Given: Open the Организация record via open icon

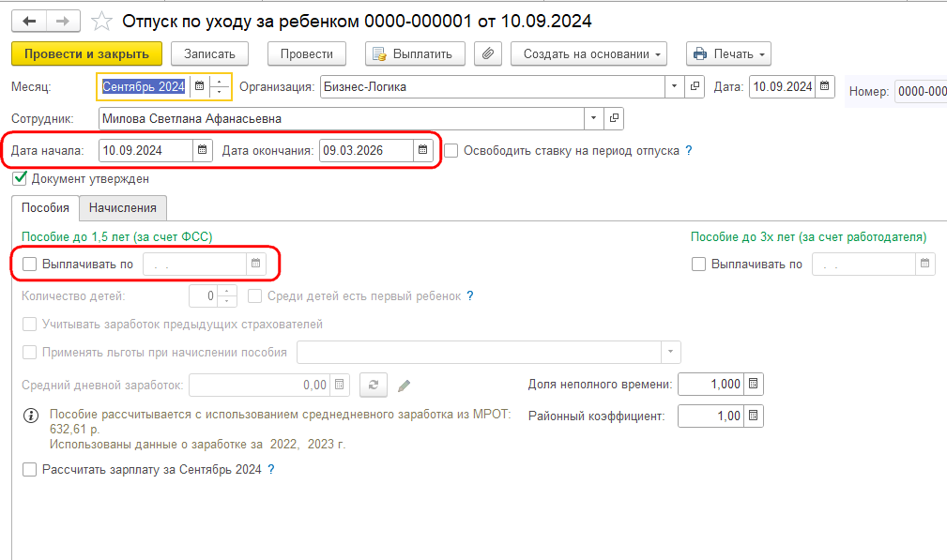Looking at the screenshot, I should click(x=695, y=87).
